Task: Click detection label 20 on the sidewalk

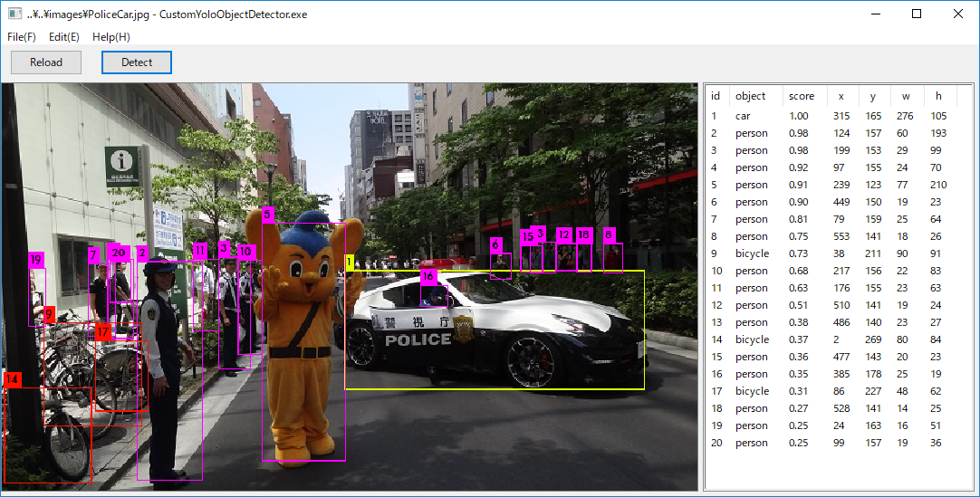Action: [119, 253]
